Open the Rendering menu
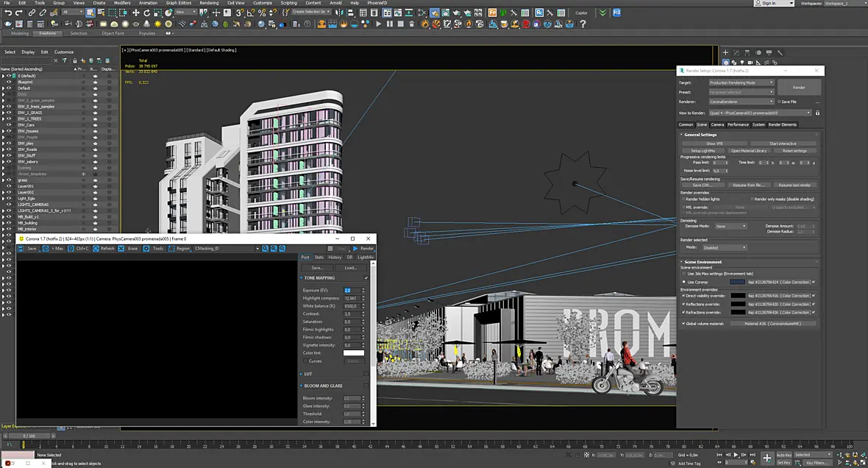This screenshot has height=468, width=868. click(x=209, y=3)
